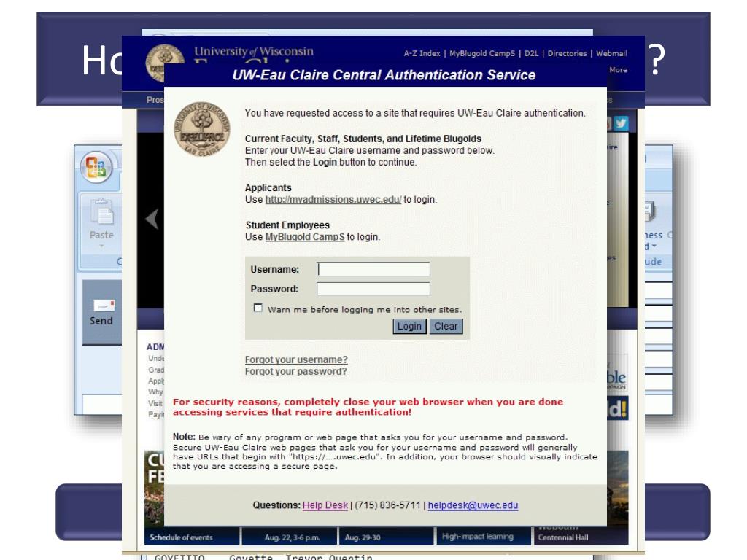Click the Office button in the Outlook window

[x=96, y=168]
